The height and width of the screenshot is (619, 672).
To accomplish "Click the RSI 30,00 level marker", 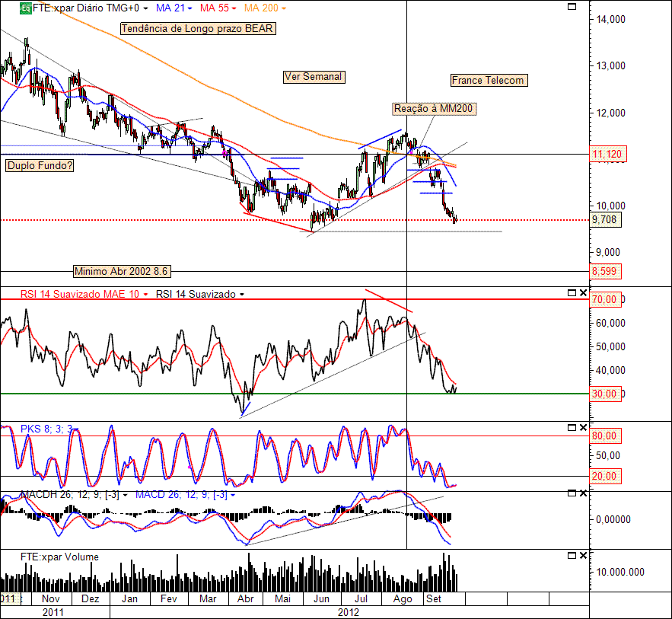I will click(x=606, y=394).
